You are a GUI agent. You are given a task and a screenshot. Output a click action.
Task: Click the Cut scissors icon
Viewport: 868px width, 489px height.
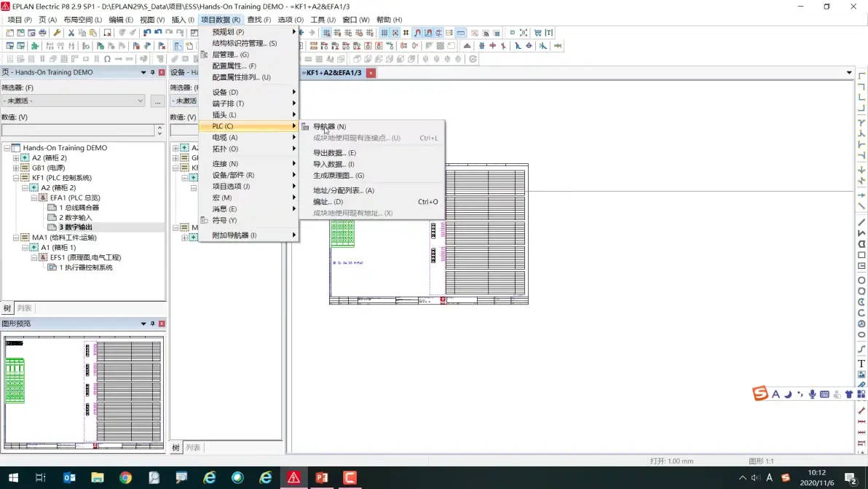71,33
